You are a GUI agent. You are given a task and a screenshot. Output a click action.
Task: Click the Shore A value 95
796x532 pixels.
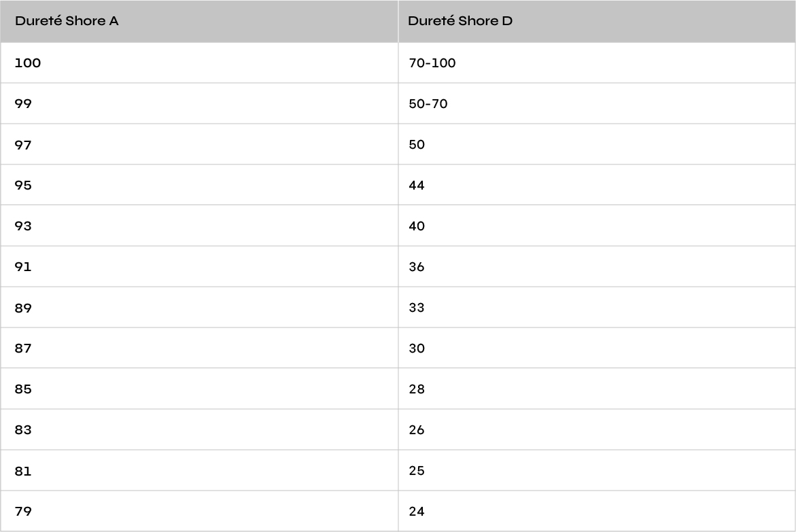pyautogui.click(x=23, y=185)
